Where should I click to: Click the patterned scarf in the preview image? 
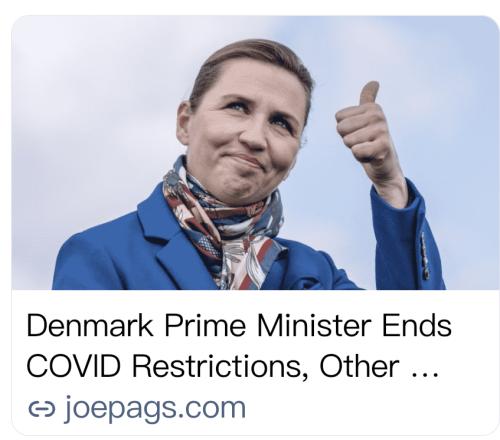tap(222, 223)
